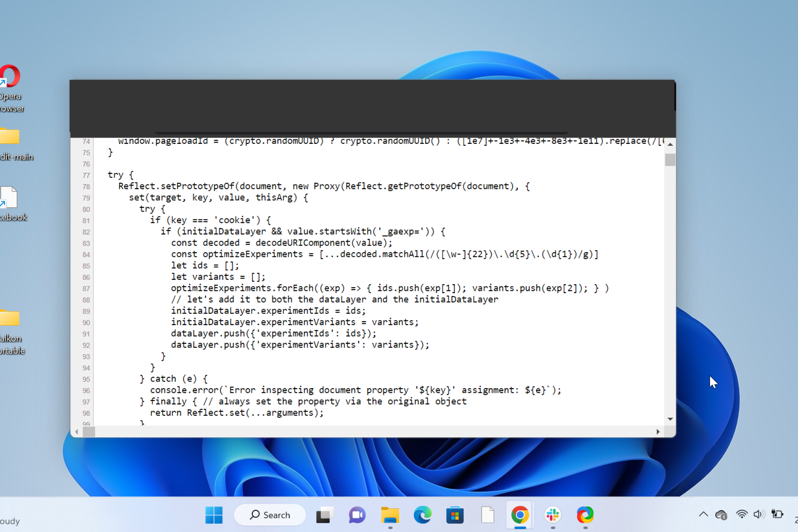Open Slack app from taskbar
This screenshot has height=532, width=798.
pyautogui.click(x=552, y=515)
